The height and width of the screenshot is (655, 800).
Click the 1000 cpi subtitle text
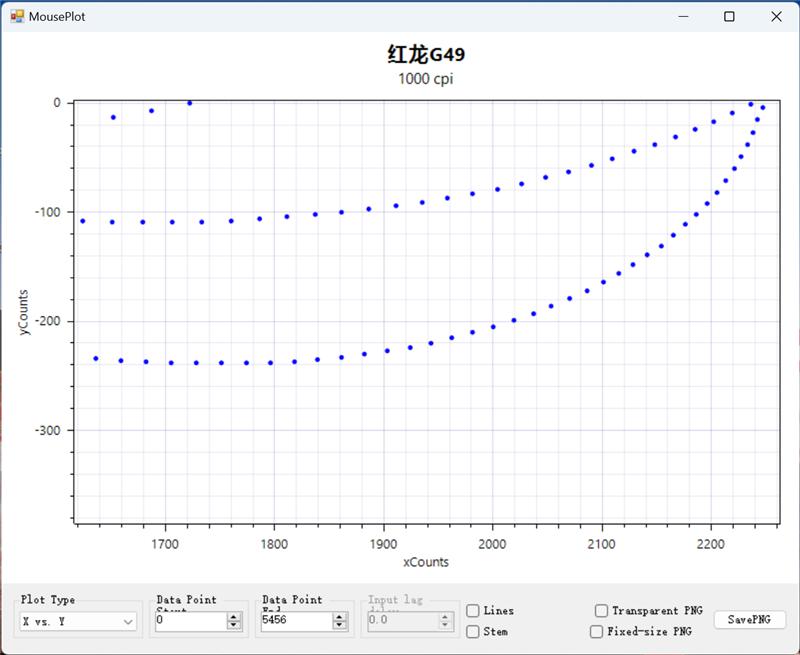(426, 79)
